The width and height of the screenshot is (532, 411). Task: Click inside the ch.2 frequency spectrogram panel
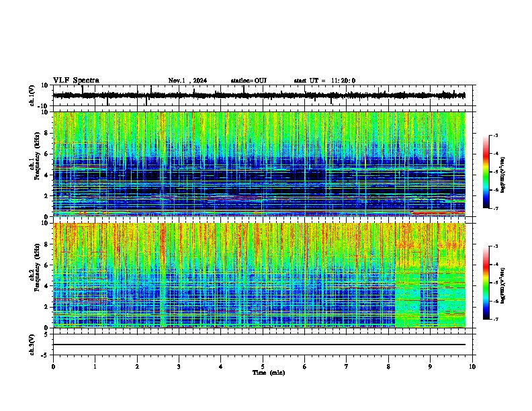pos(259,275)
